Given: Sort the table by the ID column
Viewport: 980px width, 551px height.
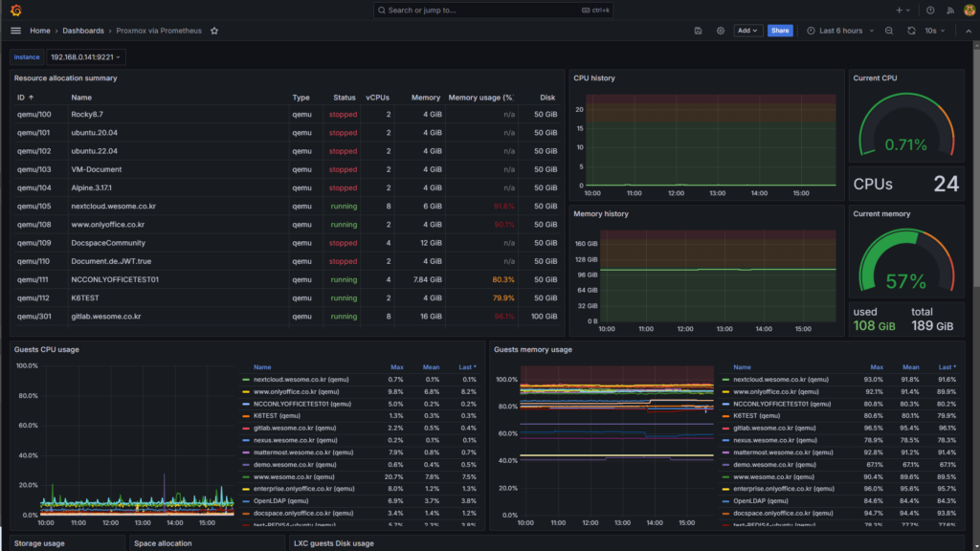Looking at the screenshot, I should pos(26,98).
